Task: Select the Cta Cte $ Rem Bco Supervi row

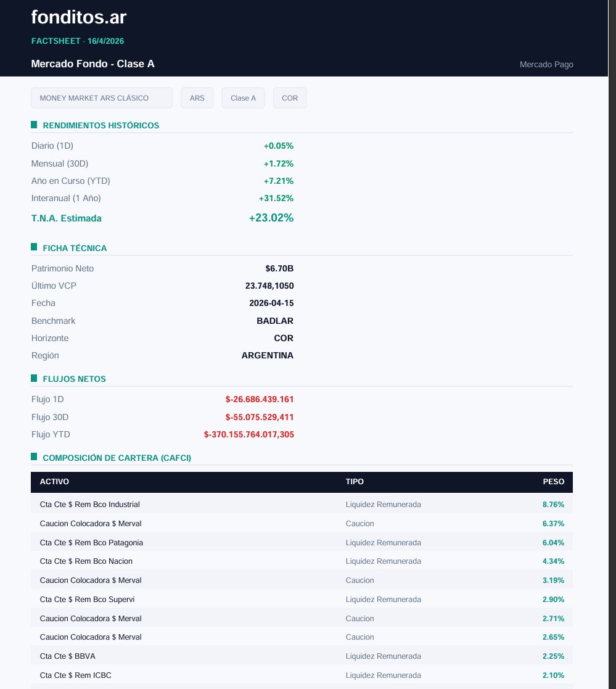Action: tap(302, 600)
